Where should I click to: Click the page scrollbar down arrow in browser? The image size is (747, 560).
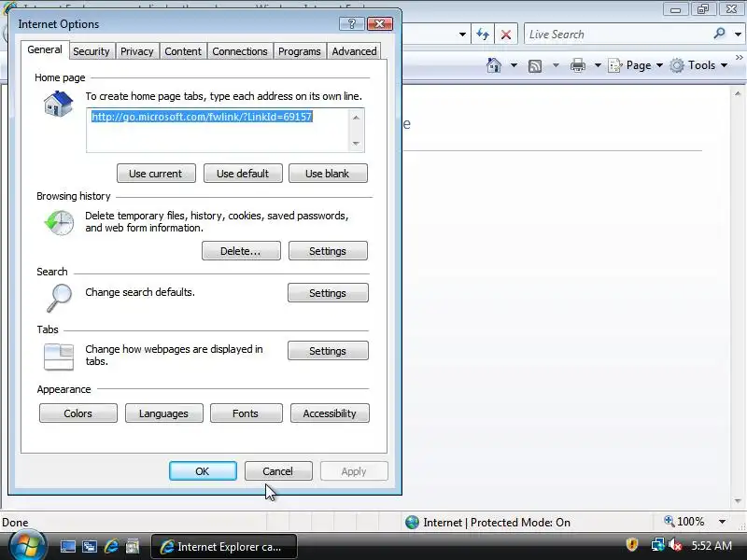coord(738,501)
